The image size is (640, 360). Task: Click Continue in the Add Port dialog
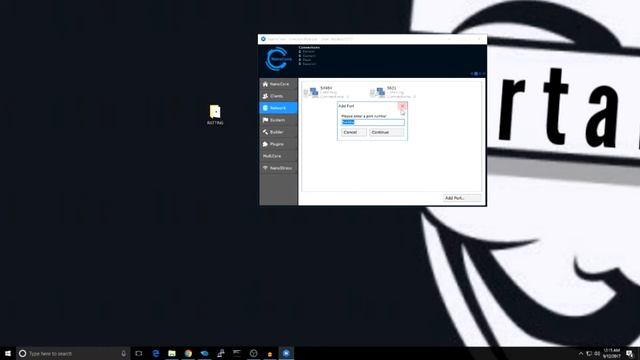coord(386,132)
